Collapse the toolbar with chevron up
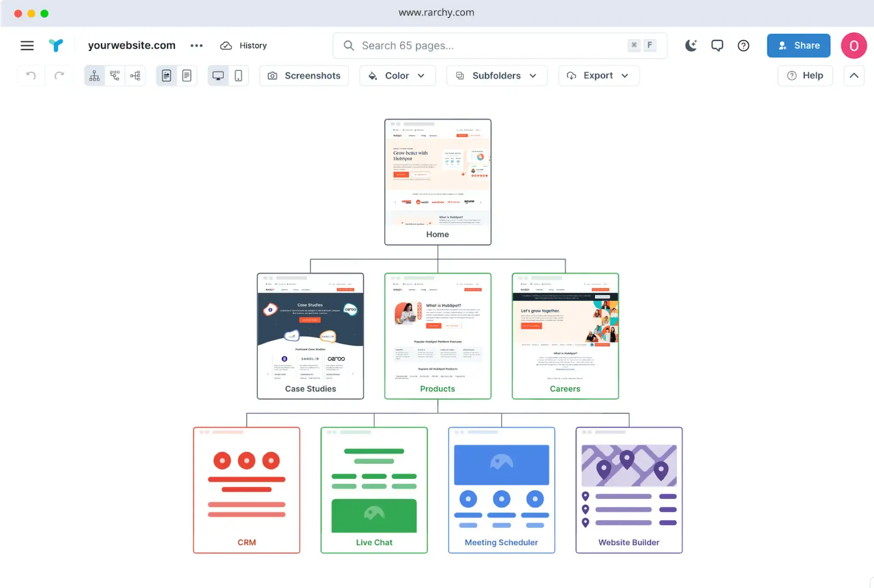 [x=853, y=75]
